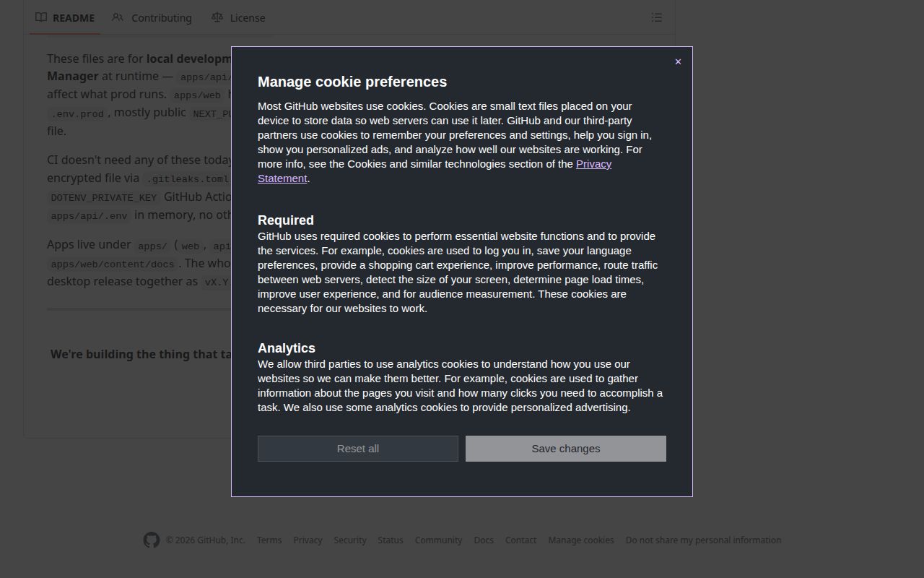Click the GitHub logo in the footer
Screen dimensions: 924x578
152,540
